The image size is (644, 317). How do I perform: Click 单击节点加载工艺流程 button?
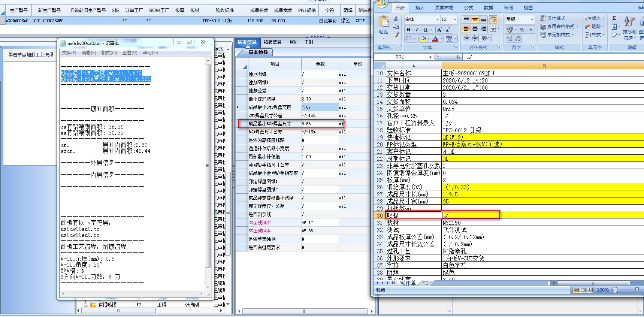coord(31,55)
